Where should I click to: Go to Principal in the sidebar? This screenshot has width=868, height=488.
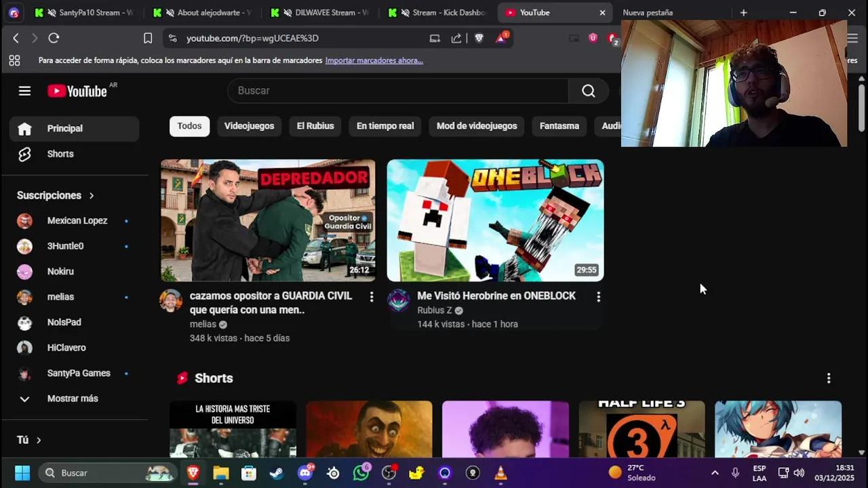75,129
